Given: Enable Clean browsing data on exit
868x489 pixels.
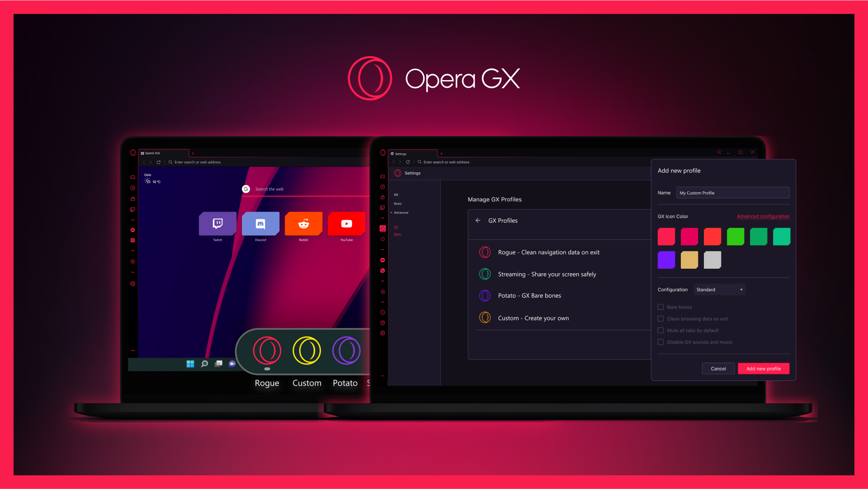Looking at the screenshot, I should click(x=660, y=318).
